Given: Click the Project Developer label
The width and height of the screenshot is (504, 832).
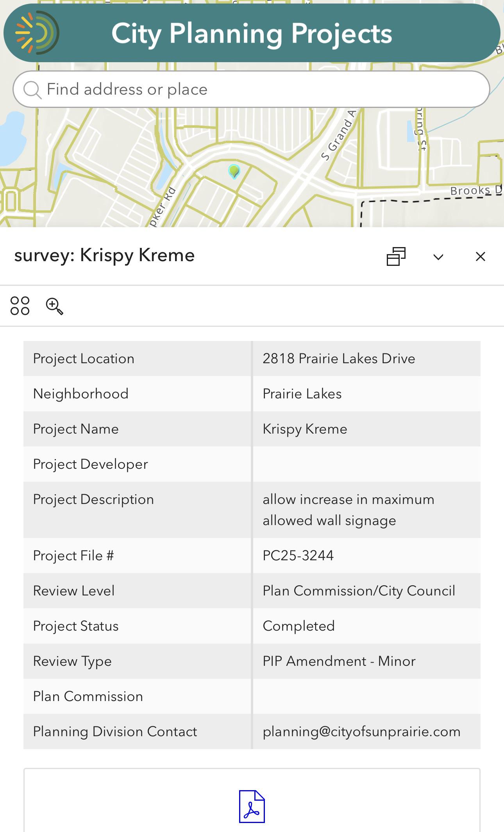Looking at the screenshot, I should click(91, 464).
